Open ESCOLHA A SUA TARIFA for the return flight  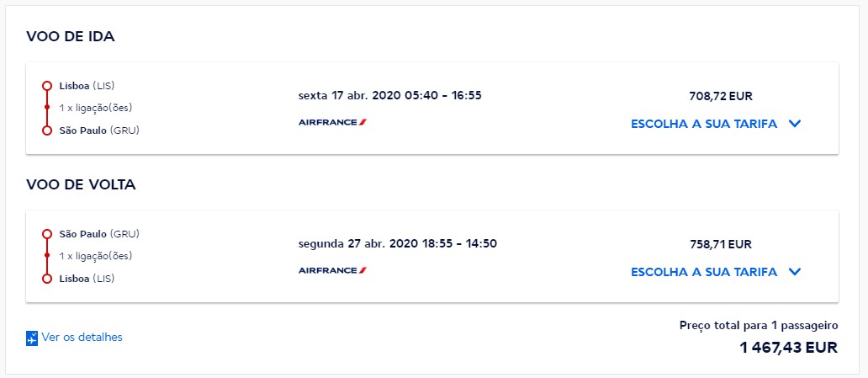[704, 272]
